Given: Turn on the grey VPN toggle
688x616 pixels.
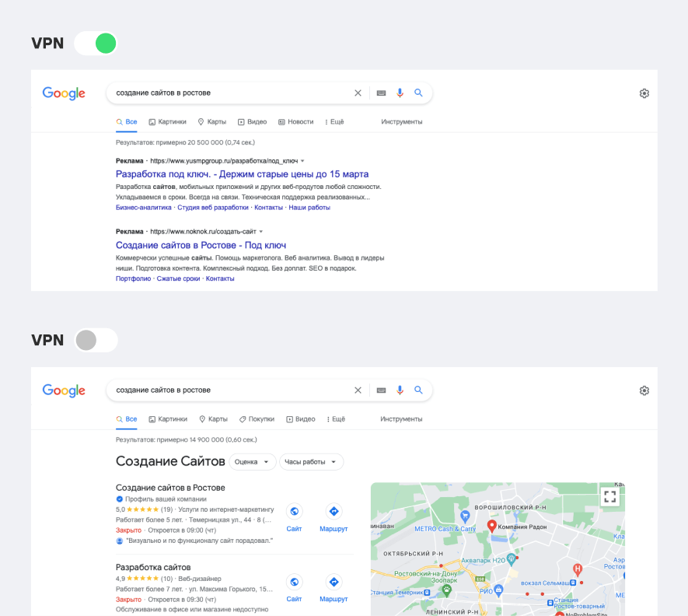Looking at the screenshot, I should tap(96, 340).
